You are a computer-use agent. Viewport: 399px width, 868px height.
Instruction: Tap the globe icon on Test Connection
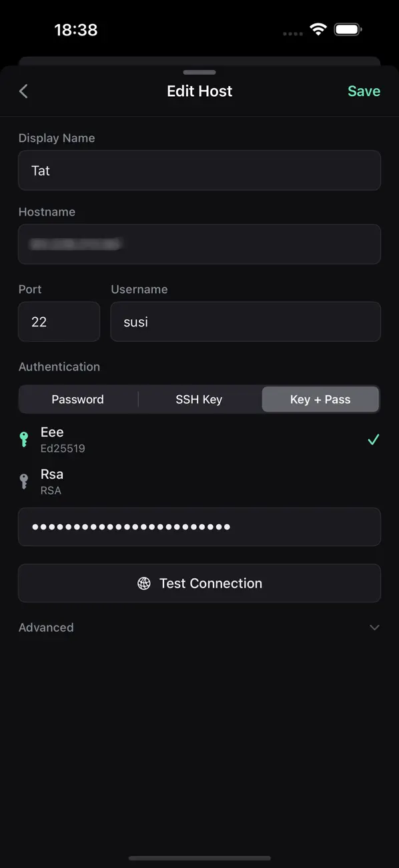click(x=143, y=583)
